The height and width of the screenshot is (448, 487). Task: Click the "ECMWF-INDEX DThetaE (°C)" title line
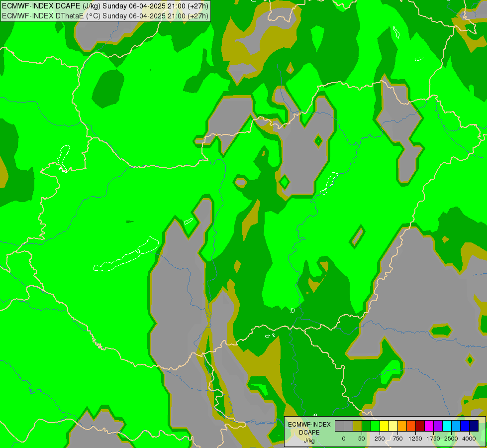105,16
